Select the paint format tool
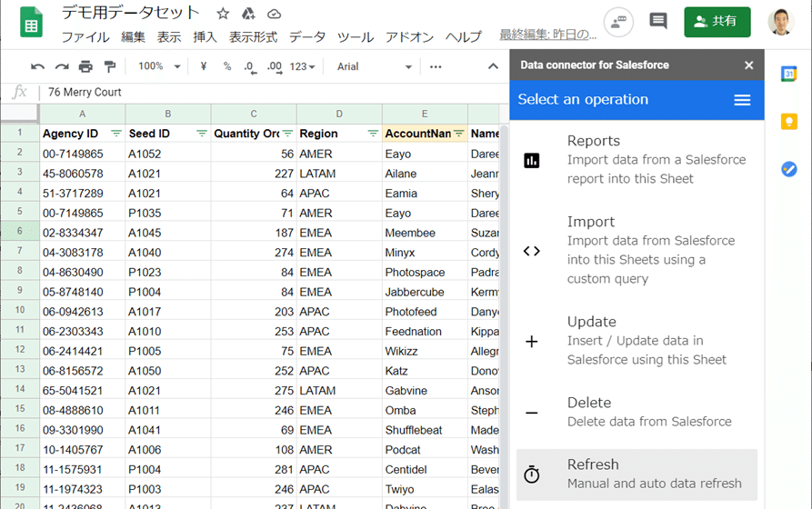Viewport: 812px width, 509px height. tap(110, 66)
